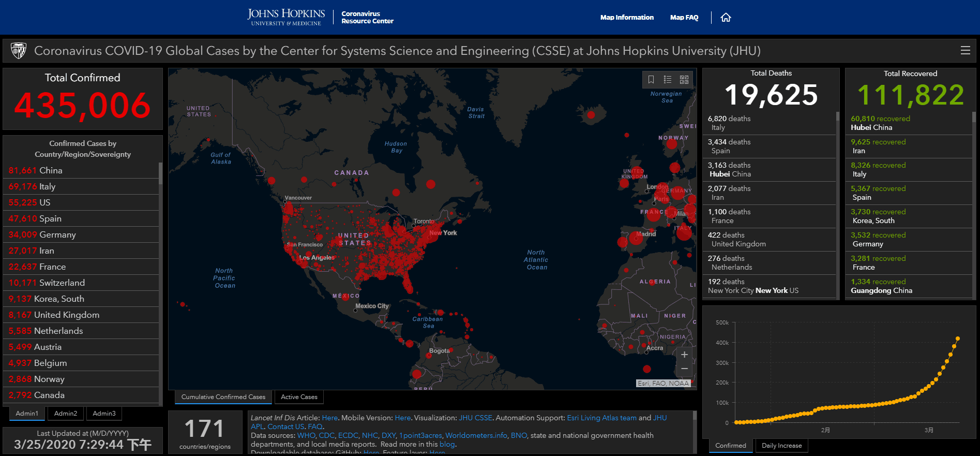
Task: Open Map Information in the header
Action: 627,18
